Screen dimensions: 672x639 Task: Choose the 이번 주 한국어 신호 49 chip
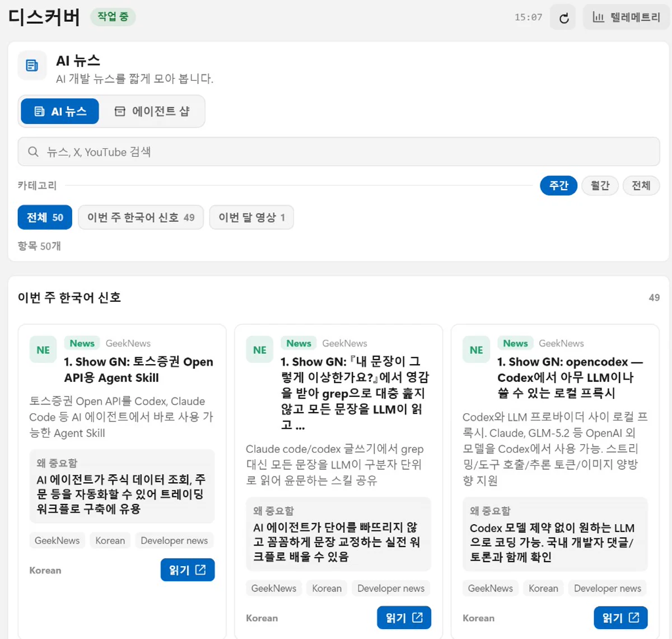[141, 217]
